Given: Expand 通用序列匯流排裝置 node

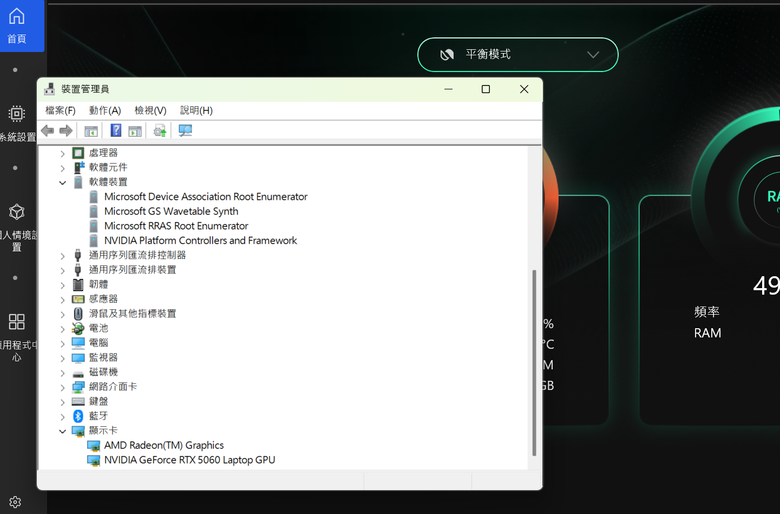Looking at the screenshot, I should [x=63, y=270].
